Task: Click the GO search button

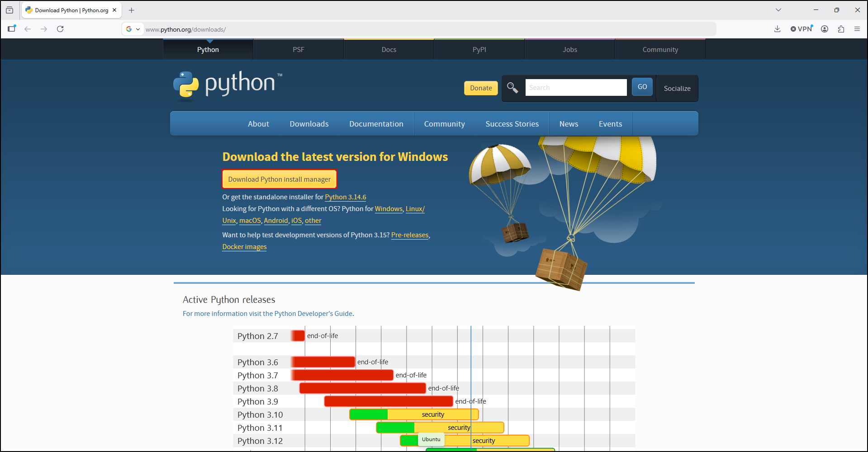Action: coord(642,87)
